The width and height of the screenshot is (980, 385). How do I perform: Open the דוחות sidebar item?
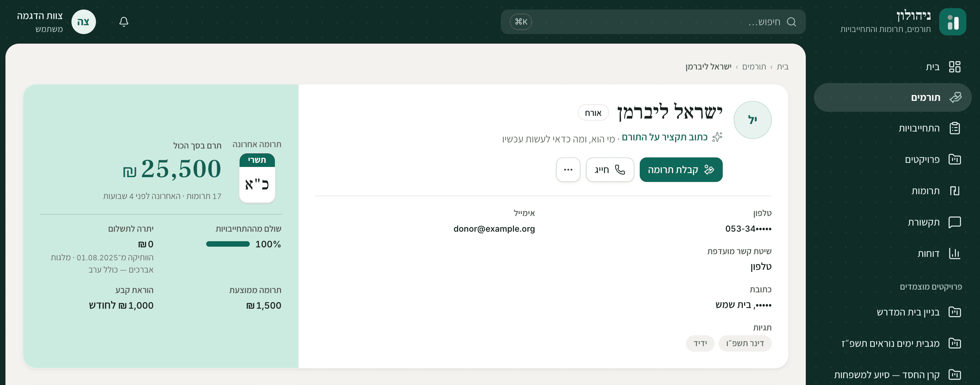tap(893, 253)
